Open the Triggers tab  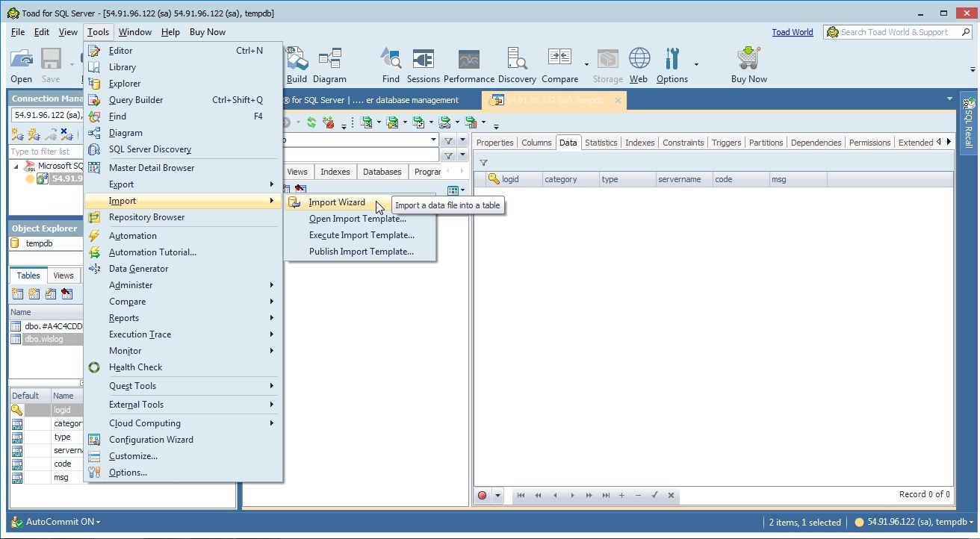click(x=726, y=143)
